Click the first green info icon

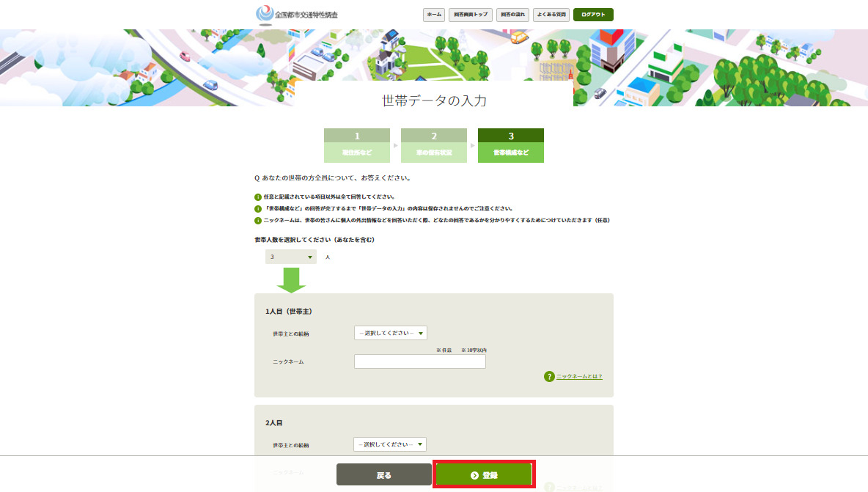[258, 197]
